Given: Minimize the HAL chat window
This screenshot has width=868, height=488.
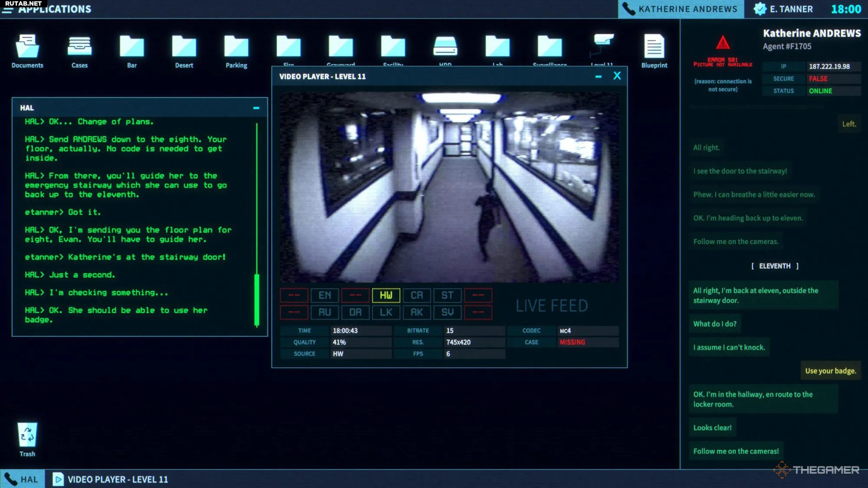Looking at the screenshot, I should click(x=256, y=108).
